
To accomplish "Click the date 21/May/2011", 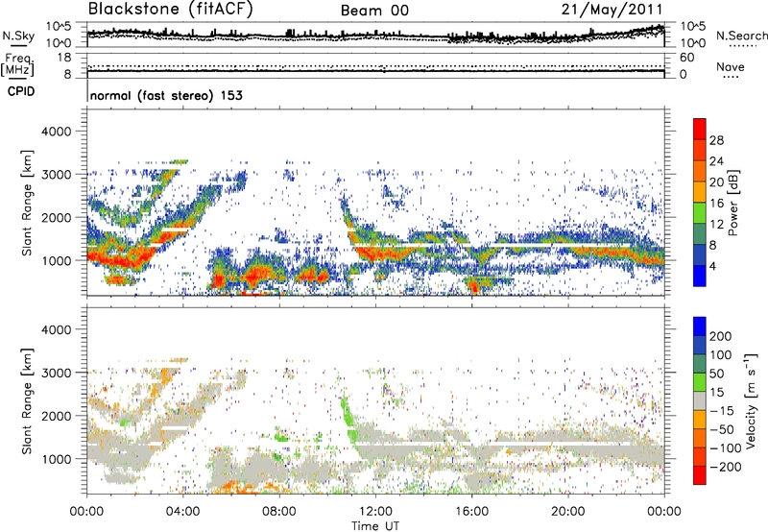I will click(x=612, y=10).
